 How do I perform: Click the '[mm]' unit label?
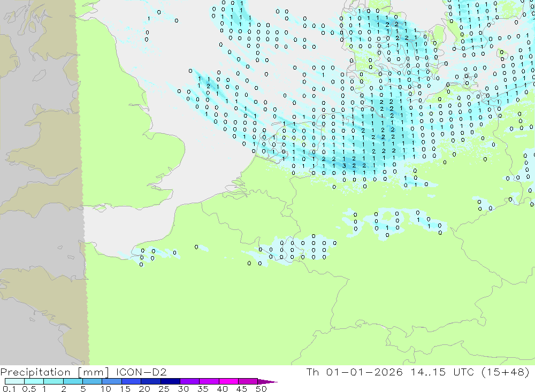tap(94, 372)
